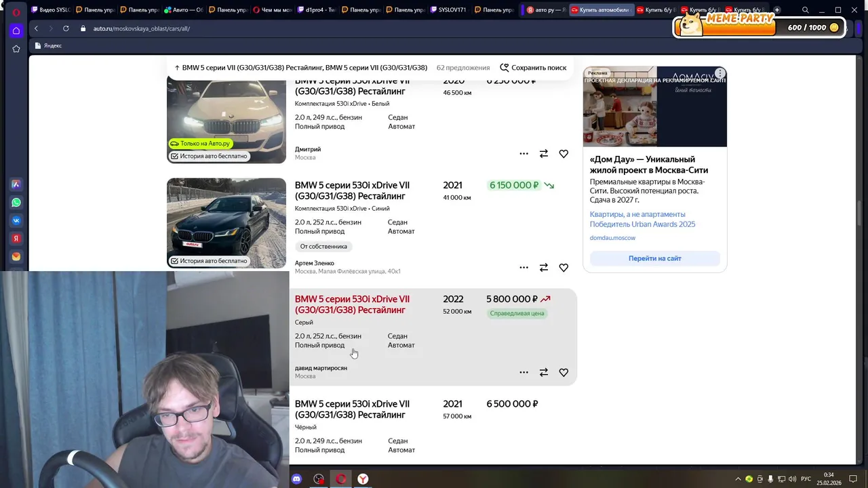Open the domdau.moscow link

[x=612, y=238]
